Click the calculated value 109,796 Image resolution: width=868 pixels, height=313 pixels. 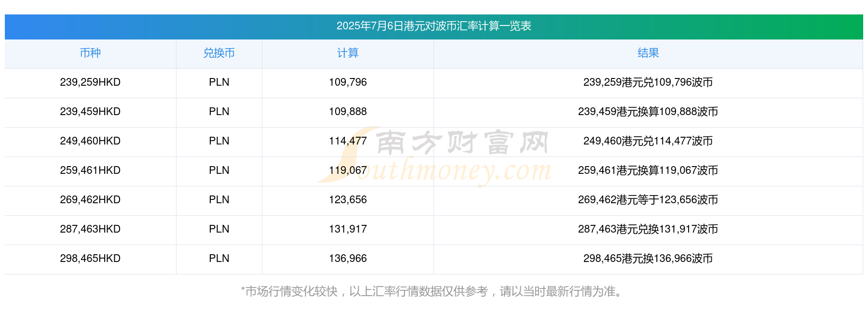(x=348, y=82)
